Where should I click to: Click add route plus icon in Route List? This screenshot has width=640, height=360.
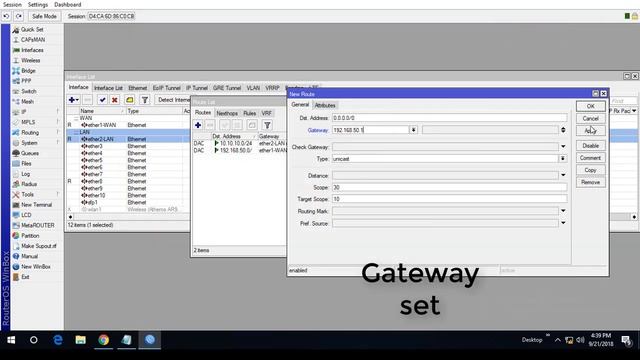pyautogui.click(x=198, y=125)
